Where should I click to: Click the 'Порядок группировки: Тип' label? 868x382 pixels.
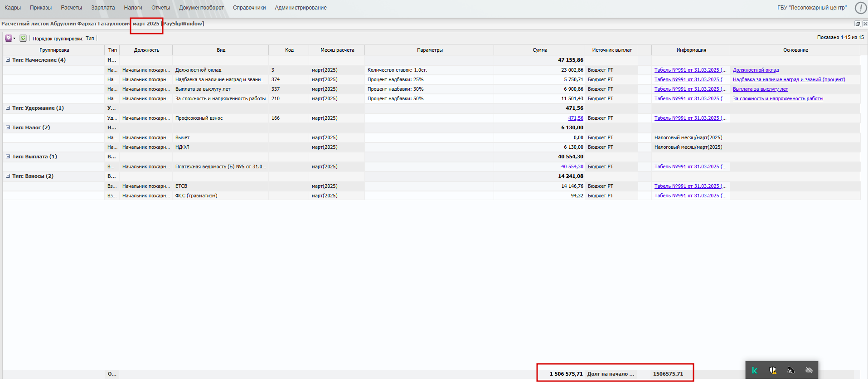[x=63, y=39]
